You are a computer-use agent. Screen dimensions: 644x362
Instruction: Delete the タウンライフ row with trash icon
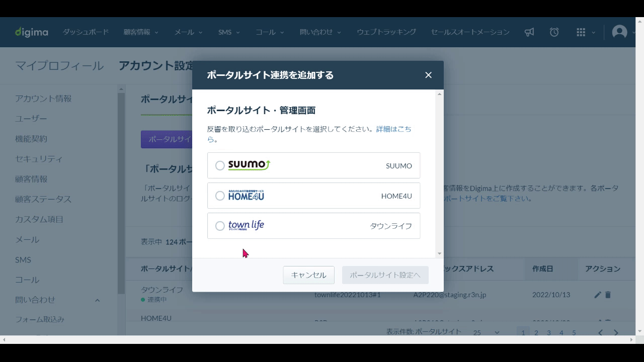(608, 295)
